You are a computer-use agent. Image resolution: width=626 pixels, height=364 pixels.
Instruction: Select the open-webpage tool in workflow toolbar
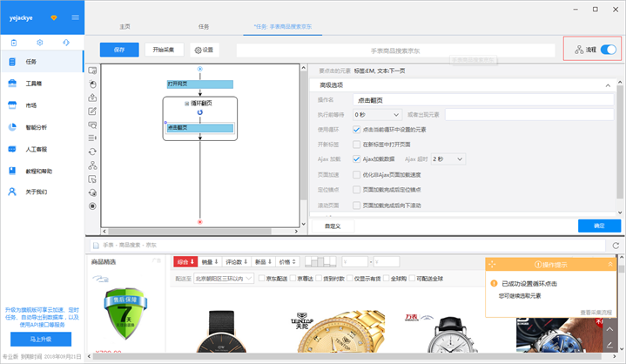(x=92, y=71)
